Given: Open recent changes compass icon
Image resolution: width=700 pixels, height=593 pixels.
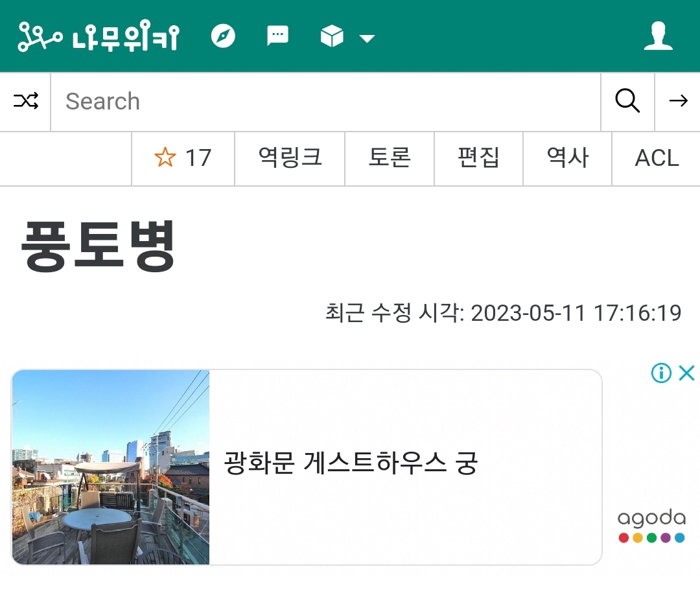Looking at the screenshot, I should pyautogui.click(x=223, y=36).
